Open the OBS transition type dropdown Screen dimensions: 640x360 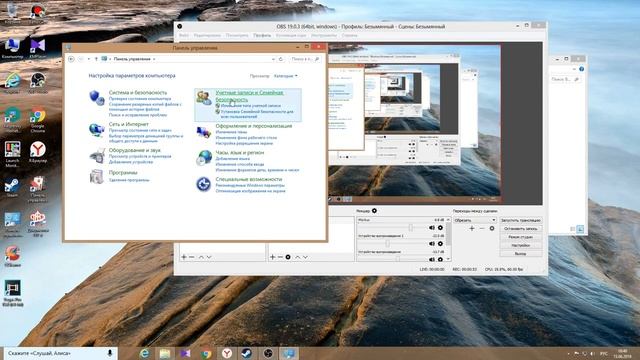pos(474,220)
